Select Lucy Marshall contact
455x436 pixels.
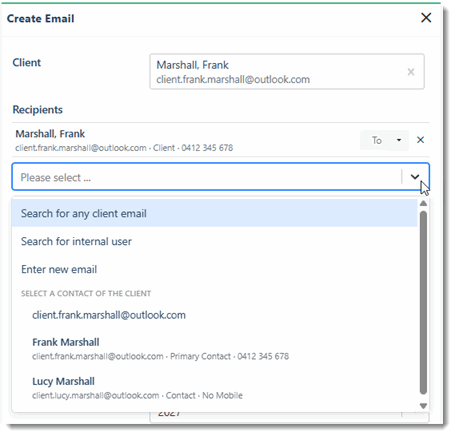tap(215, 388)
